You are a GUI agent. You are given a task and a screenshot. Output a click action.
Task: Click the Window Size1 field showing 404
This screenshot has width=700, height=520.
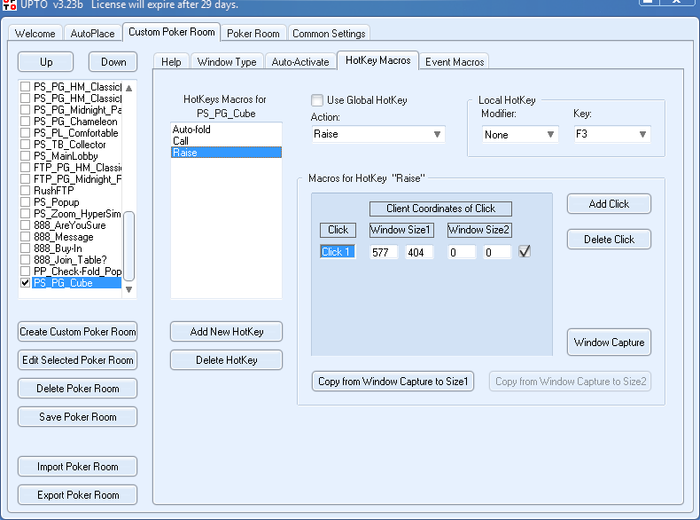coord(419,252)
